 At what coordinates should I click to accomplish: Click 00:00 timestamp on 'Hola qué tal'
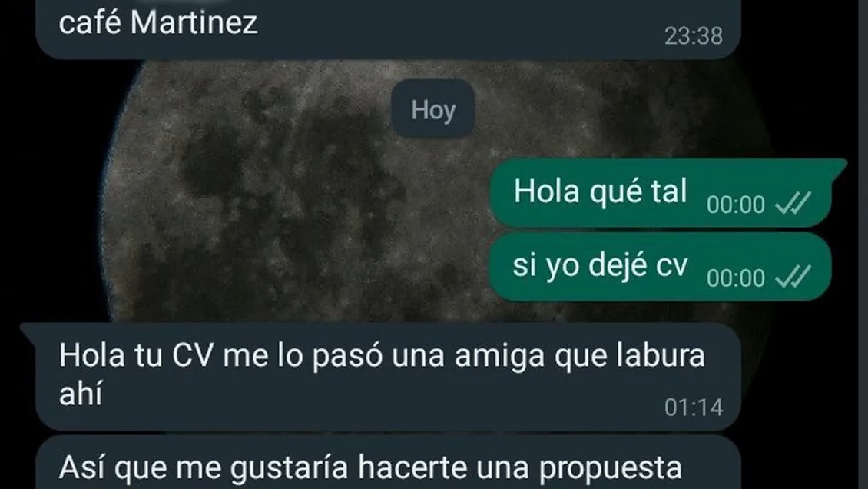736,205
